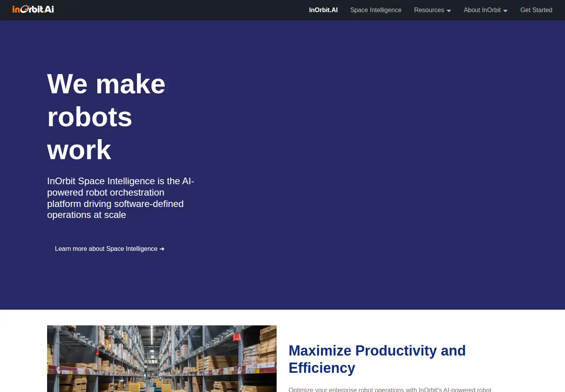Click the 'Optimize your enterprise robot operations' text
The image size is (565, 392).
[390, 389]
